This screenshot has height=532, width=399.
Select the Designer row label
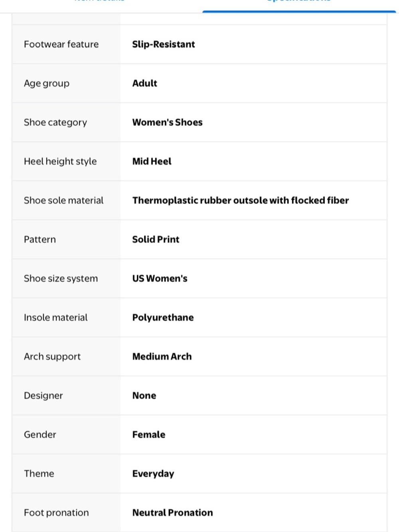pos(43,396)
